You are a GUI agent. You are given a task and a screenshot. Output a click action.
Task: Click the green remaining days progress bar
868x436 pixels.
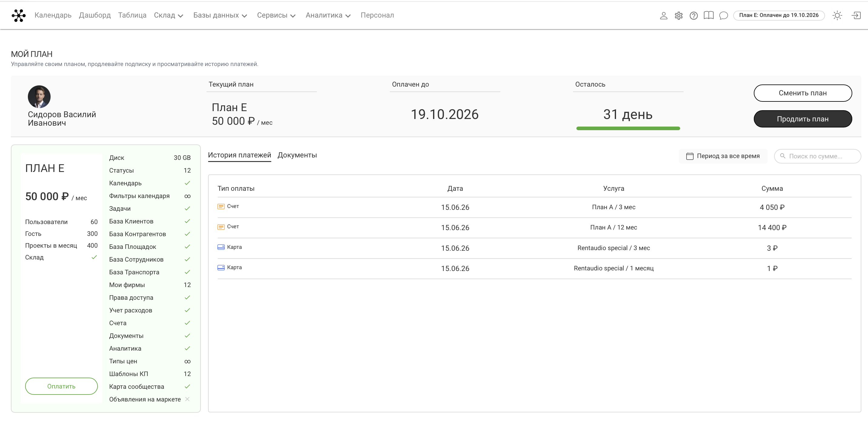tap(628, 128)
